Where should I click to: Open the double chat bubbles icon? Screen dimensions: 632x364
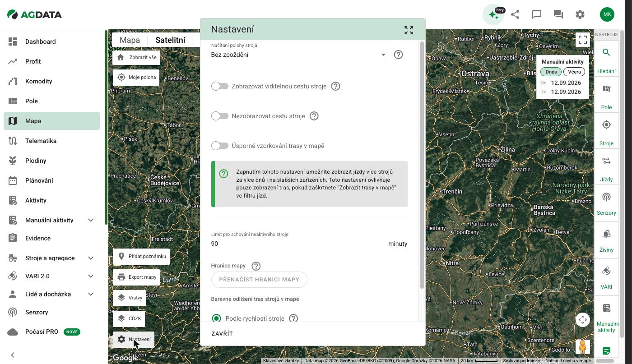(558, 14)
